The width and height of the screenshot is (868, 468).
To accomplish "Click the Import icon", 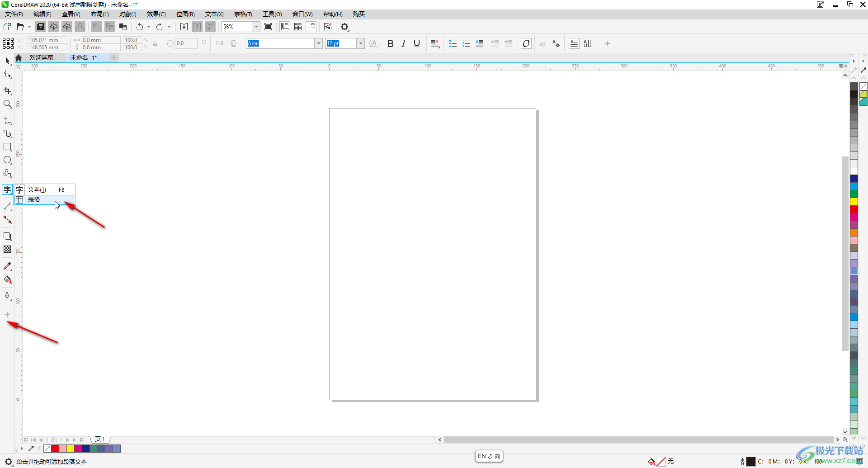I will coord(184,27).
